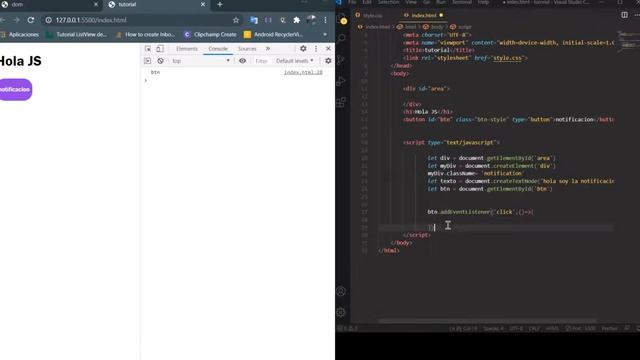Screen dimensions: 640x360
Task: Bookmark this page with star icon
Action: coord(236,20)
